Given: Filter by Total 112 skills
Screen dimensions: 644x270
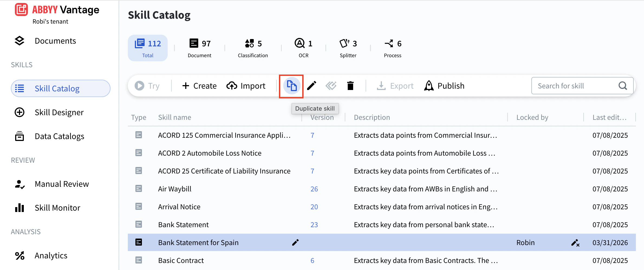Looking at the screenshot, I should tap(148, 48).
